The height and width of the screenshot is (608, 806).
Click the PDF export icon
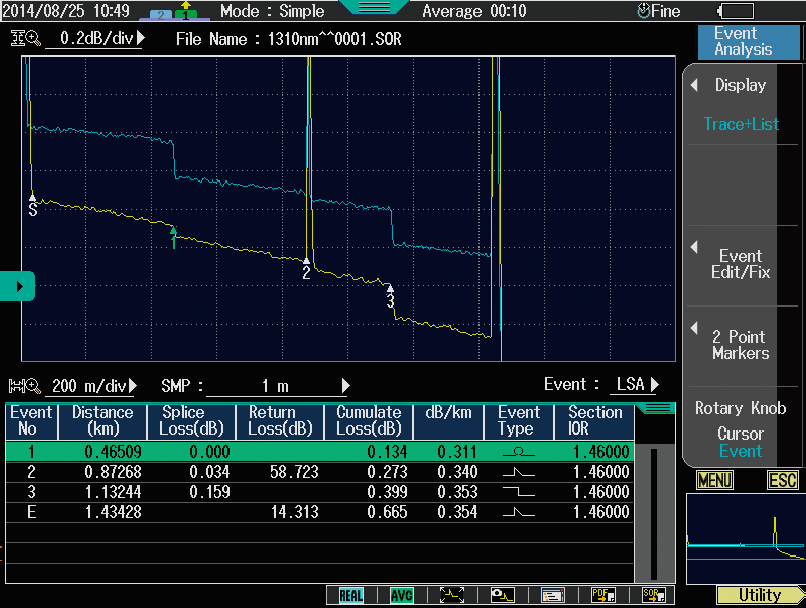pos(603,595)
